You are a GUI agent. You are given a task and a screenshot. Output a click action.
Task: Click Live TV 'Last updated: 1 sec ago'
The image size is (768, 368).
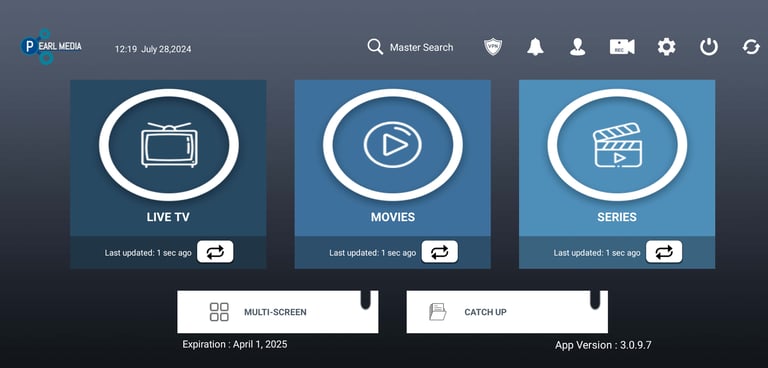[x=148, y=253]
